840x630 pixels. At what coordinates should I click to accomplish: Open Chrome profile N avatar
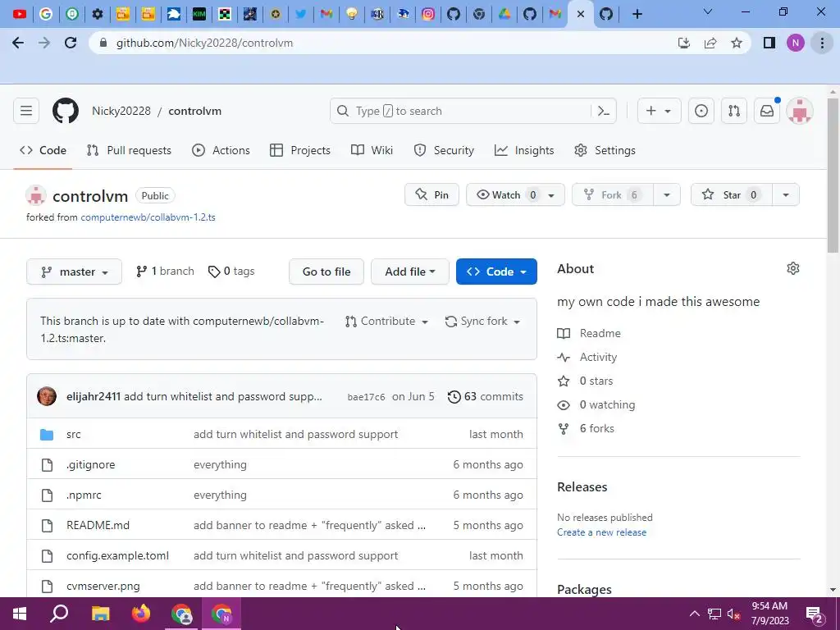tap(796, 43)
